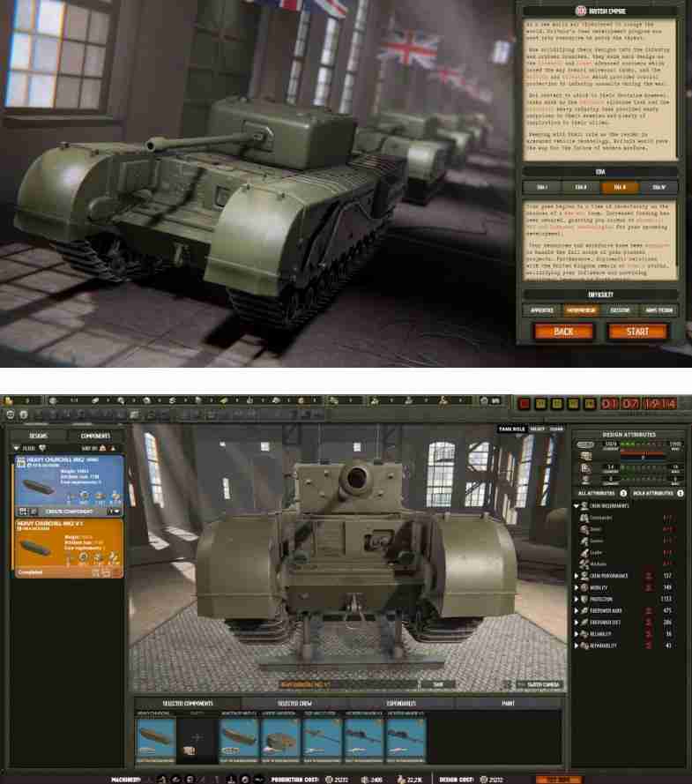This screenshot has width=692, height=784.
Task: Collapse the Crew Requirements group
Action: tap(577, 506)
